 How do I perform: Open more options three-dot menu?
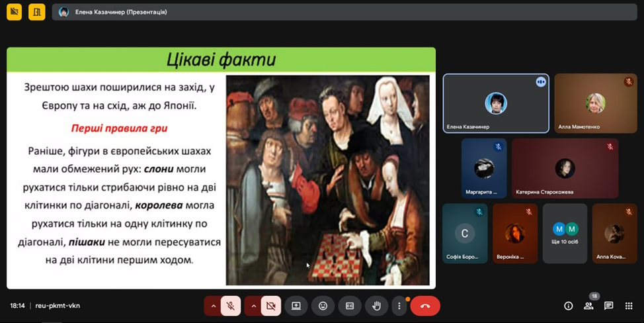point(399,306)
